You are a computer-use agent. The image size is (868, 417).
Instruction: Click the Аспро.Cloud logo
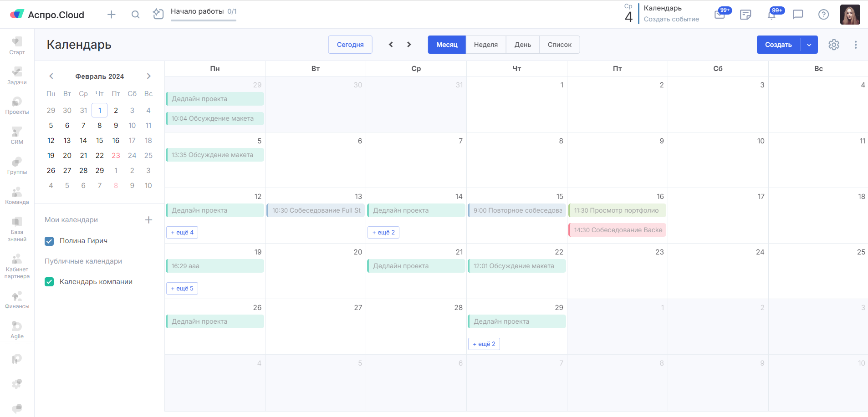[47, 15]
